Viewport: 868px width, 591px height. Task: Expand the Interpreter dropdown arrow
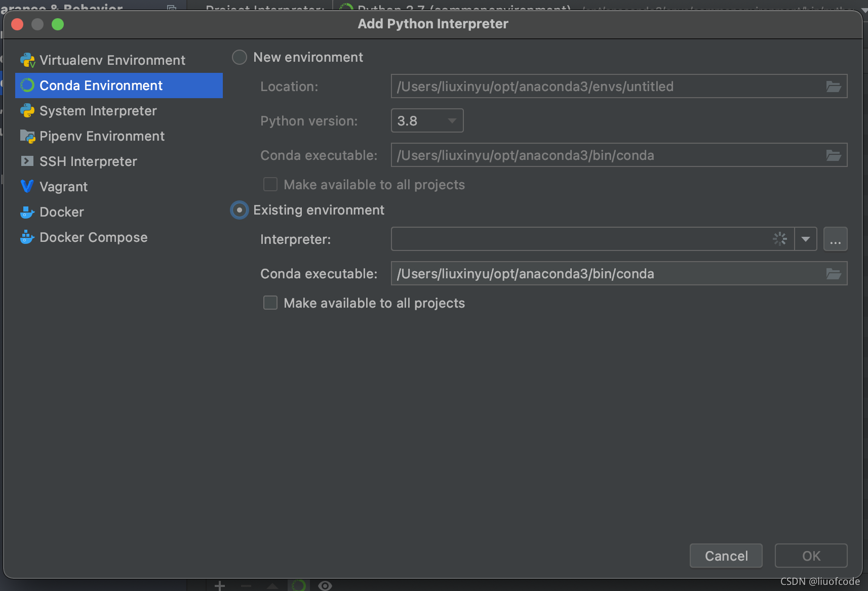pos(806,239)
